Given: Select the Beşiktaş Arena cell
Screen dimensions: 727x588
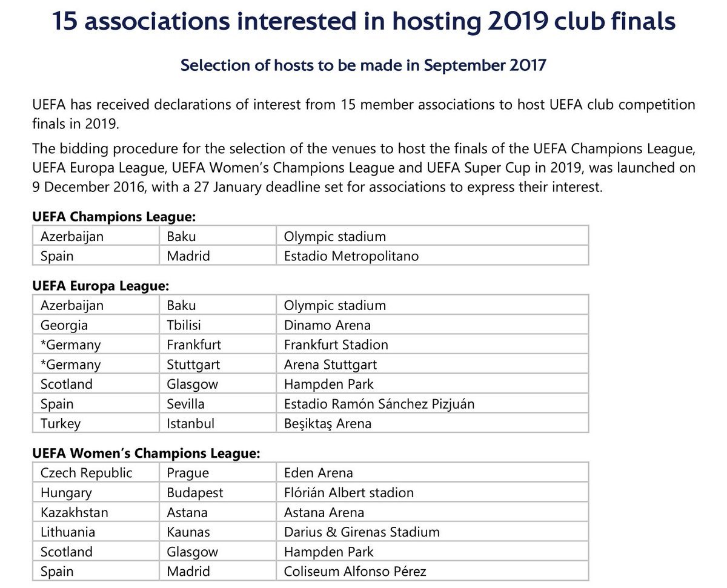Looking at the screenshot, I should tap(433, 423).
